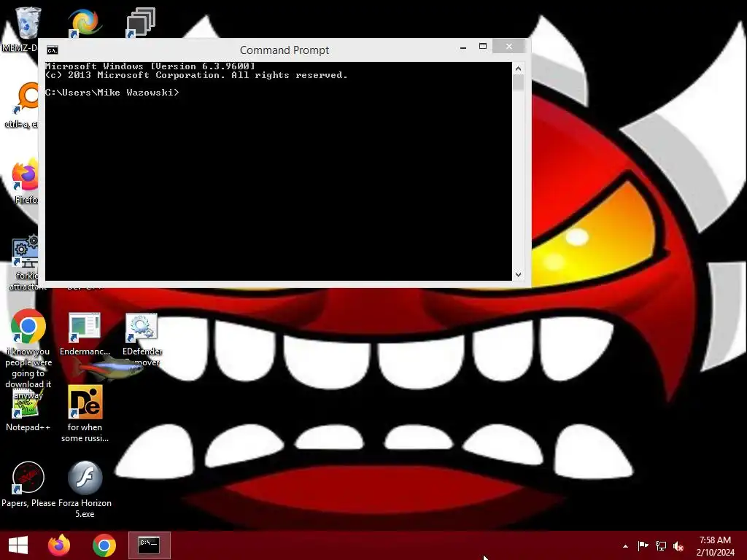Open the yellow 'De' shortcut 'for when some russi...'
This screenshot has height=560, width=747.
(85, 402)
